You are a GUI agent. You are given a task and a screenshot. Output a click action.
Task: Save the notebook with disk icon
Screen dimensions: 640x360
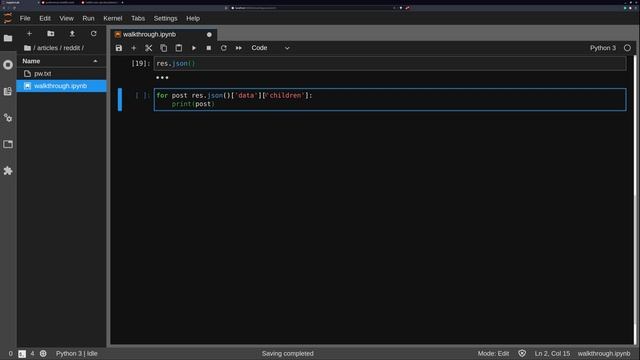click(119, 48)
